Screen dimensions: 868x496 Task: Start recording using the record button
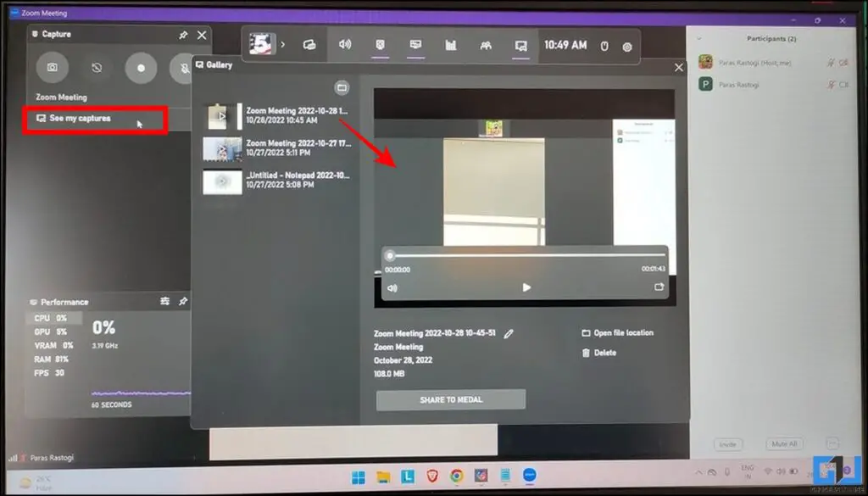(x=140, y=68)
